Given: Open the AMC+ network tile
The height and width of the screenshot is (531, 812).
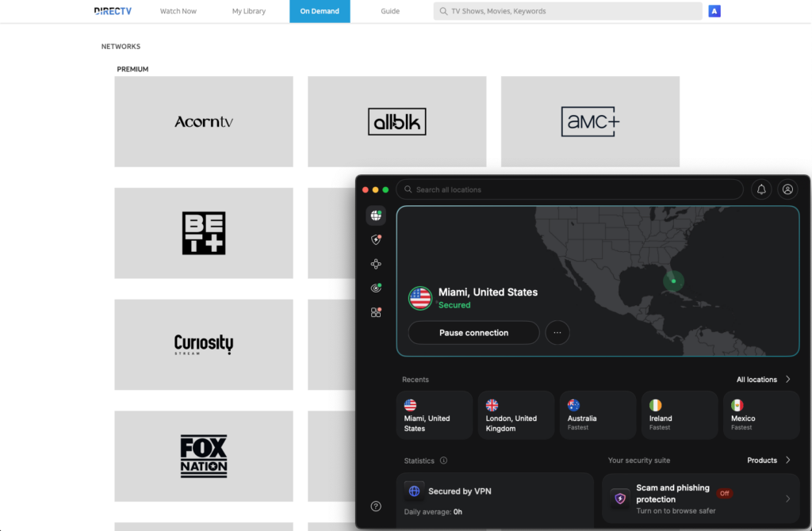Looking at the screenshot, I should point(590,121).
